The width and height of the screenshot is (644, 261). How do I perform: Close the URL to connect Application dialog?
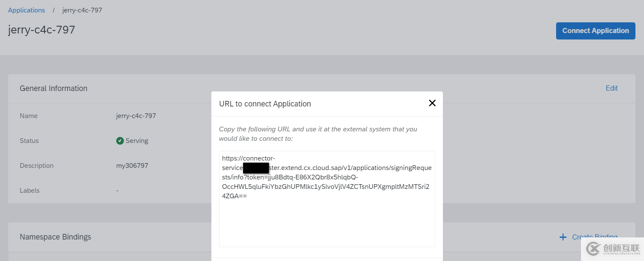[432, 103]
